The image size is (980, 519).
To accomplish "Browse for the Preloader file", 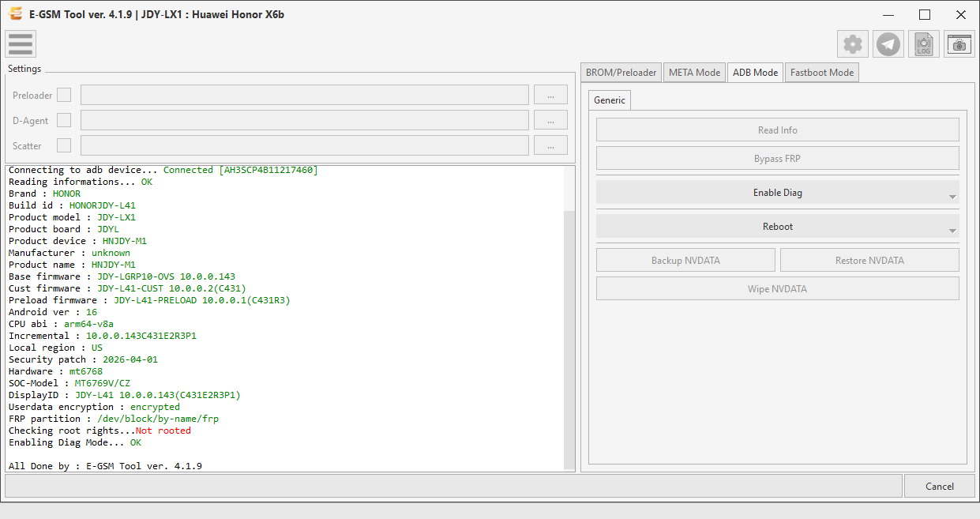I will pyautogui.click(x=551, y=95).
